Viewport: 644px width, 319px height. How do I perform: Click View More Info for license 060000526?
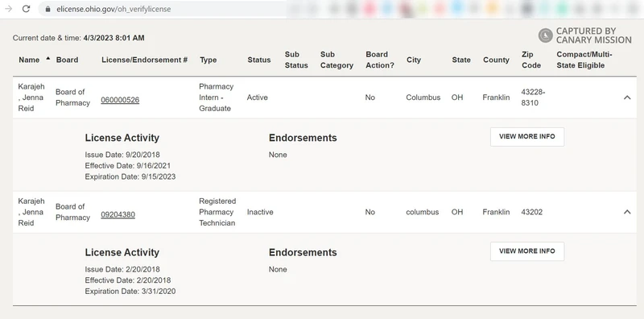click(x=527, y=136)
